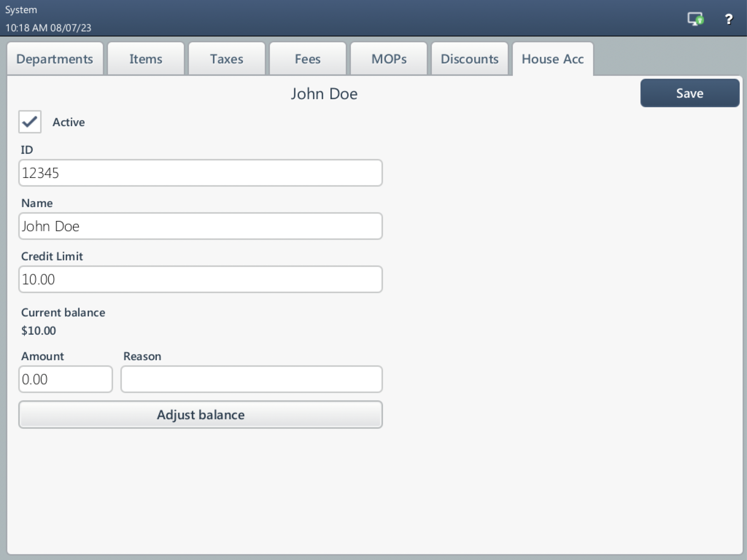This screenshot has height=560, width=747.
Task: Switch to the Fees tab
Action: 307,59
